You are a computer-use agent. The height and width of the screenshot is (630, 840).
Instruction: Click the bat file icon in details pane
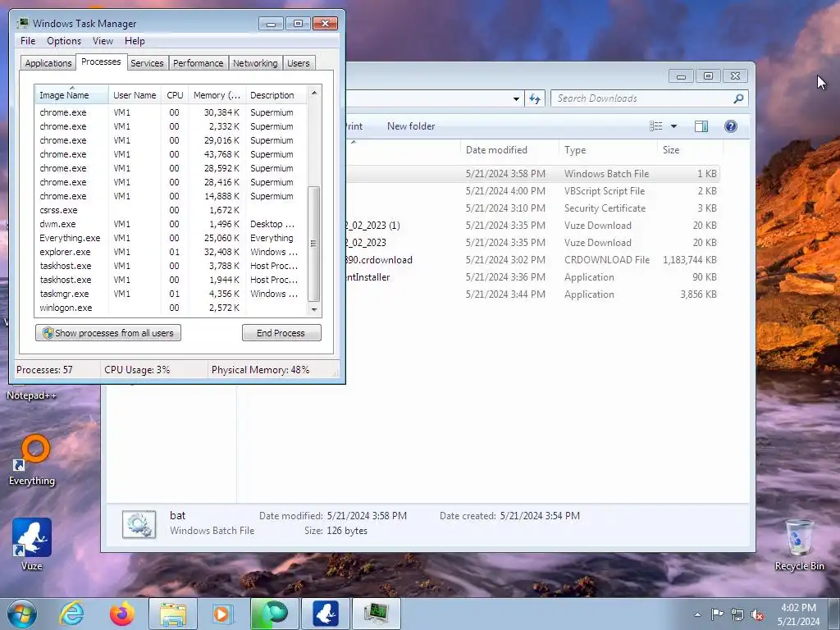139,524
